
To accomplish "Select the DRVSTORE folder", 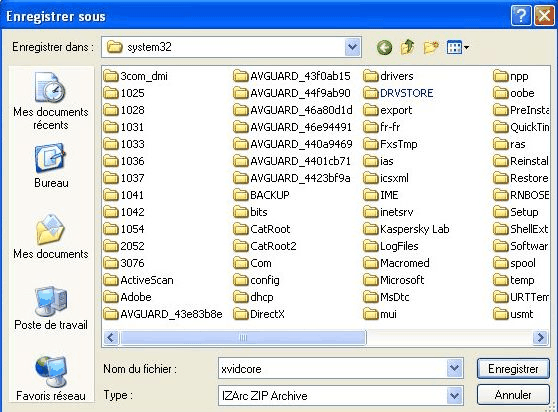I will point(399,93).
